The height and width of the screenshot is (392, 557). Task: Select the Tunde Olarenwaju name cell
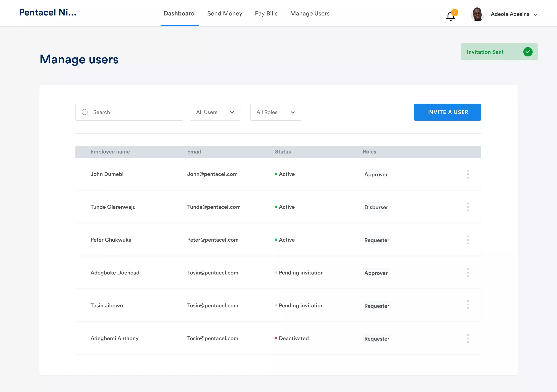click(113, 207)
